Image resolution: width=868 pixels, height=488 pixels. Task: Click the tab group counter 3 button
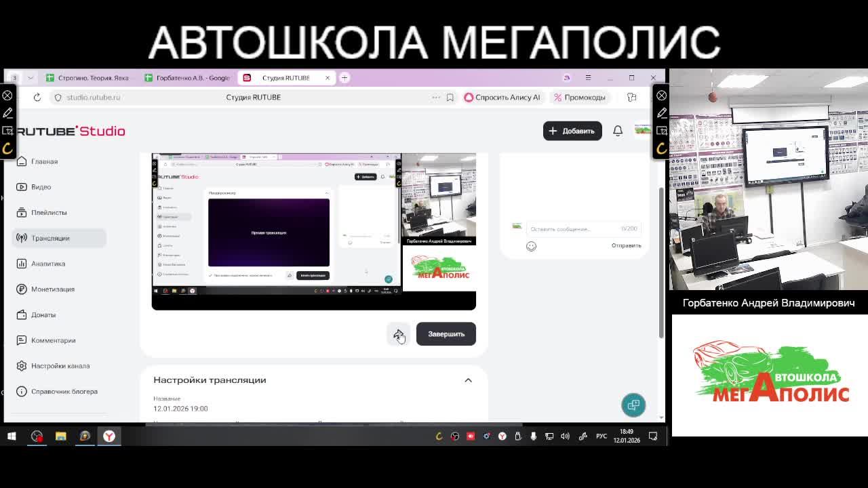14,78
